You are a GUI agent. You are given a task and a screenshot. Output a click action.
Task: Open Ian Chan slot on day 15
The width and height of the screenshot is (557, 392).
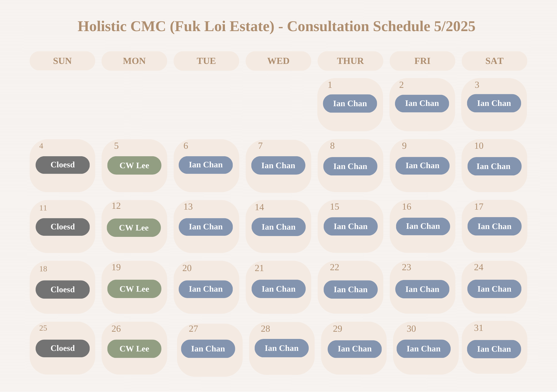tap(351, 226)
